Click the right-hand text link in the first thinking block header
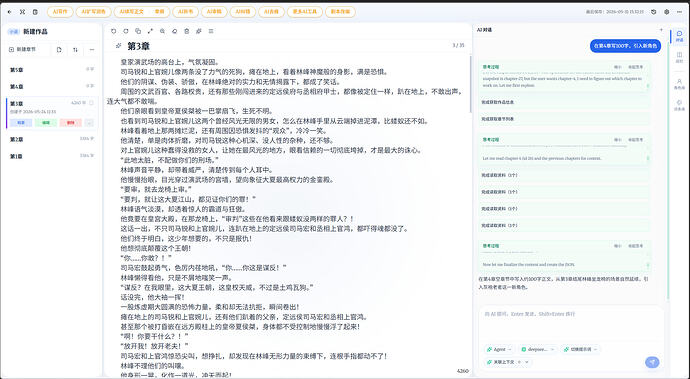The width and height of the screenshot is (690, 379). (635, 67)
